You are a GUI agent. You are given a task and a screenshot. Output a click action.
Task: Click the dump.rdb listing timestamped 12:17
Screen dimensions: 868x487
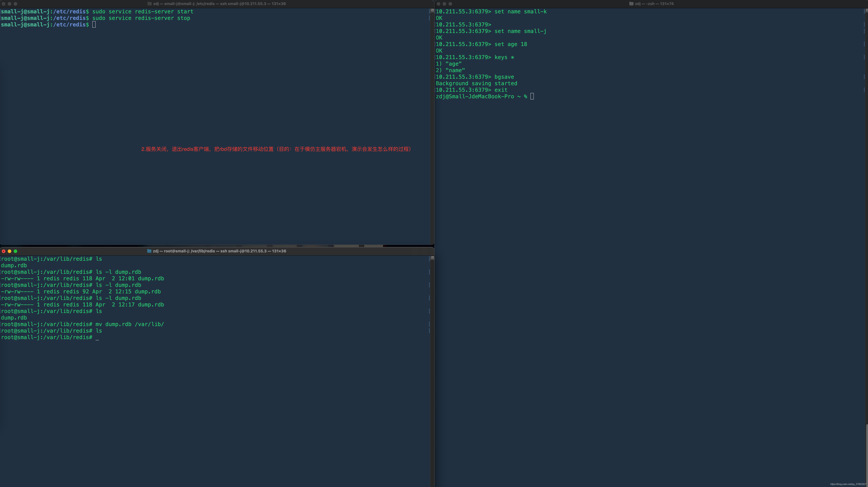pyautogui.click(x=83, y=305)
